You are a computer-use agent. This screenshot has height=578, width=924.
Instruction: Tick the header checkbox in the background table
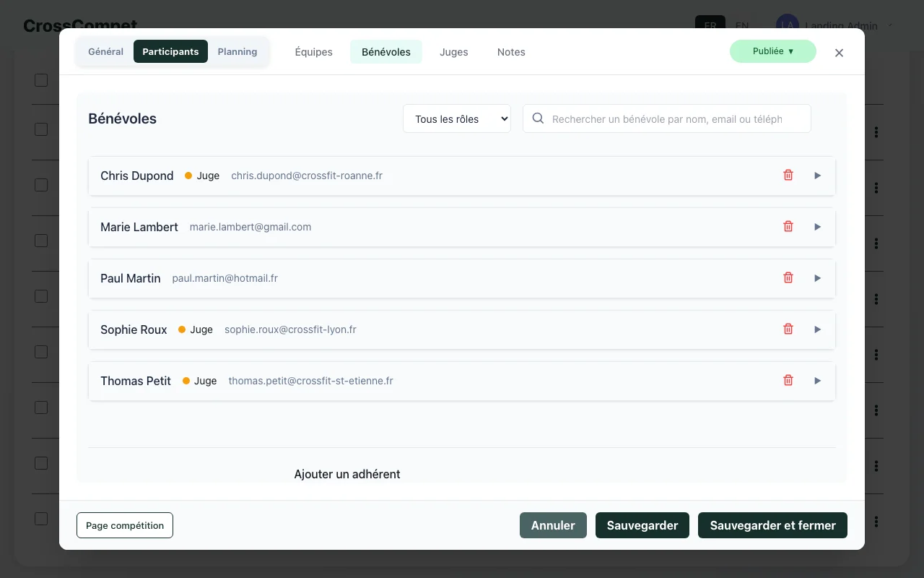pyautogui.click(x=41, y=79)
